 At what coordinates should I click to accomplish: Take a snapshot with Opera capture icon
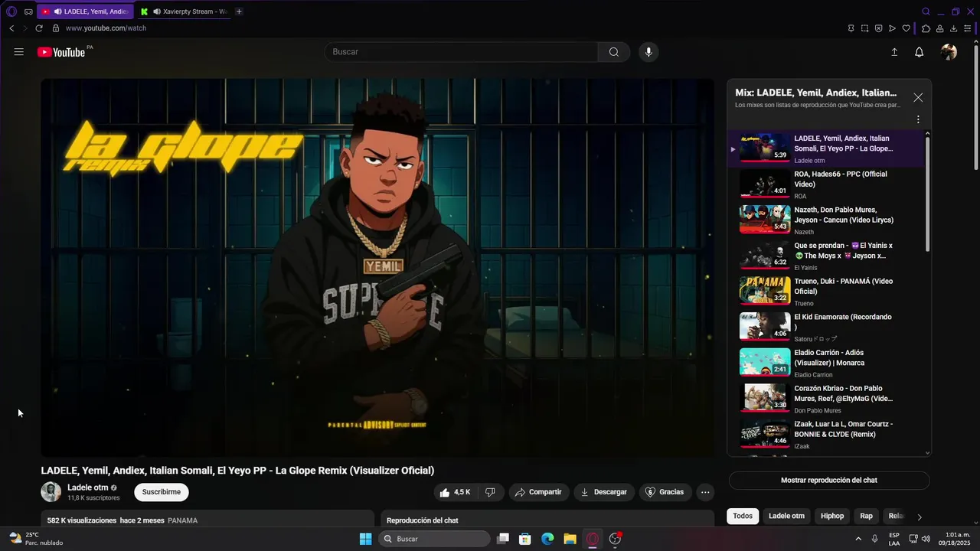pos(864,28)
